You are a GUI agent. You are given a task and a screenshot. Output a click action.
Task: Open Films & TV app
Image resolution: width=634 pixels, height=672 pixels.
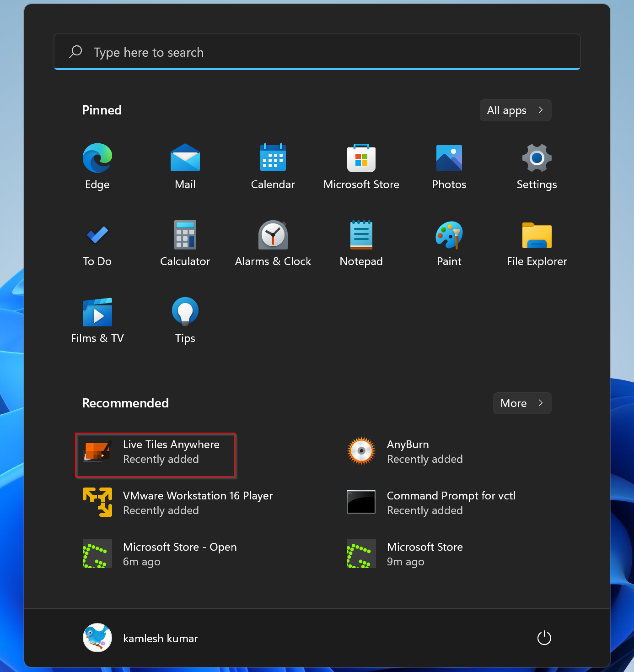point(97,320)
